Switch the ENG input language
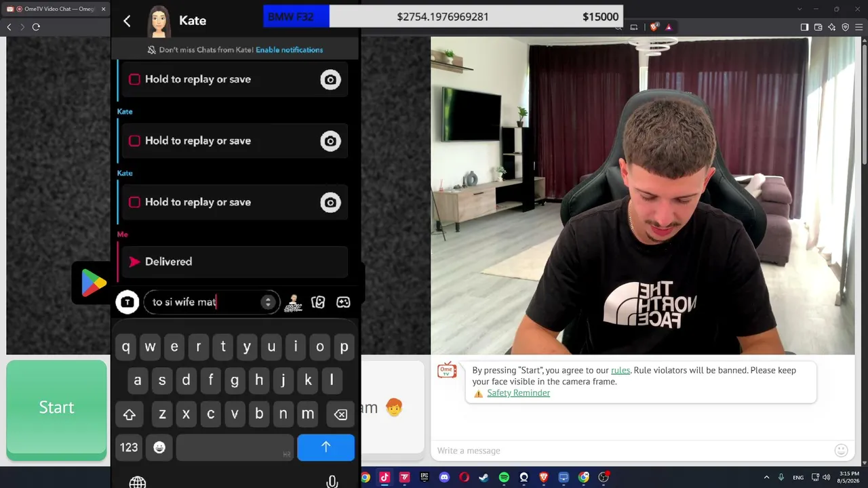 798,477
